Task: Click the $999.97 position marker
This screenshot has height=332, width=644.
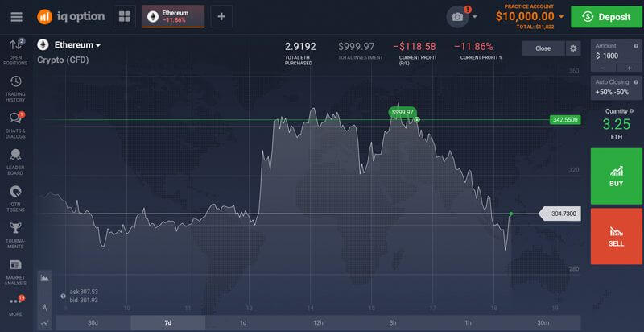Action: (x=402, y=112)
